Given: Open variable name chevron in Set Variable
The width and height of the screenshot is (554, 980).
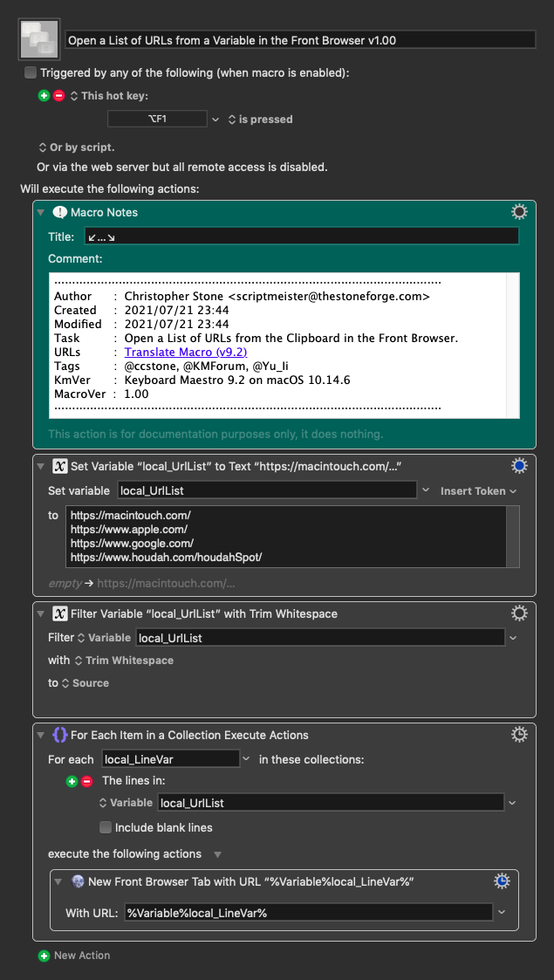Looking at the screenshot, I should click(426, 490).
